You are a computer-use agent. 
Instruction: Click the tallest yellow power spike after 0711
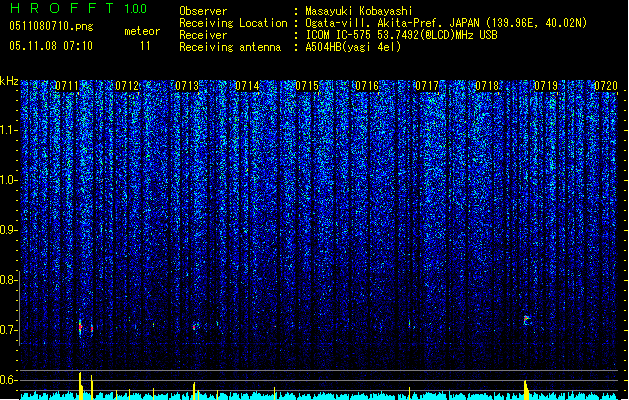80,386
